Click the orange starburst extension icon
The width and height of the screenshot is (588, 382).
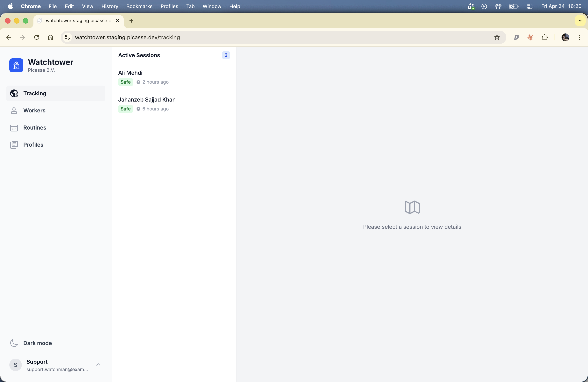click(530, 37)
